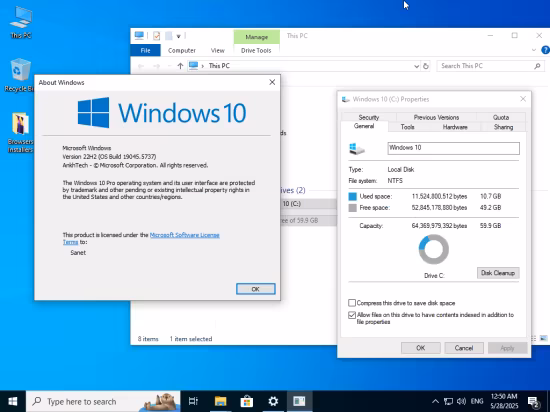Click the drive label field containing Windows 10
This screenshot has width=550, height=412.
[454, 148]
